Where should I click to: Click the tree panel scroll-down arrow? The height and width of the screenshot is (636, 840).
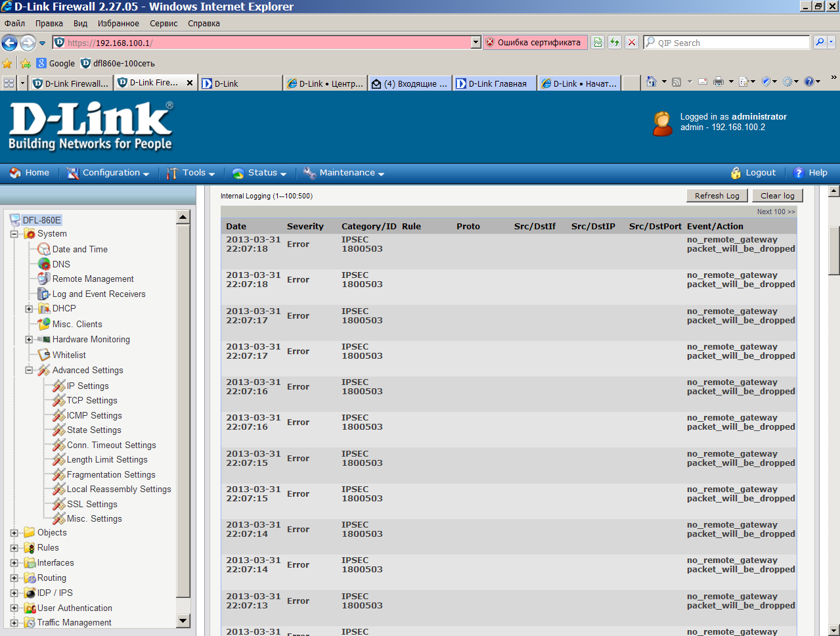[x=183, y=620]
